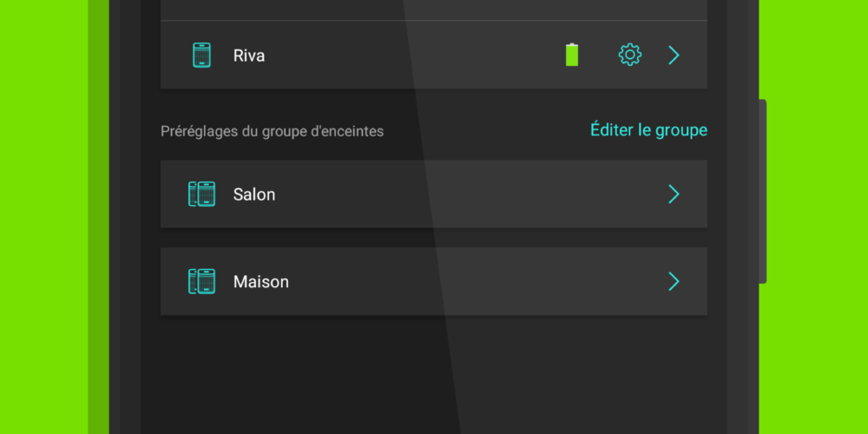Open Maison preset with its chevron arrow
The image size is (868, 434).
[x=674, y=281]
